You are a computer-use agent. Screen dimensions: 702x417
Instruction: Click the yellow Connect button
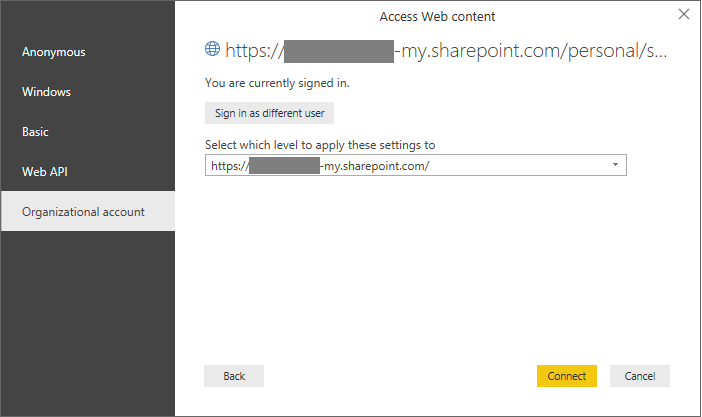click(x=567, y=376)
